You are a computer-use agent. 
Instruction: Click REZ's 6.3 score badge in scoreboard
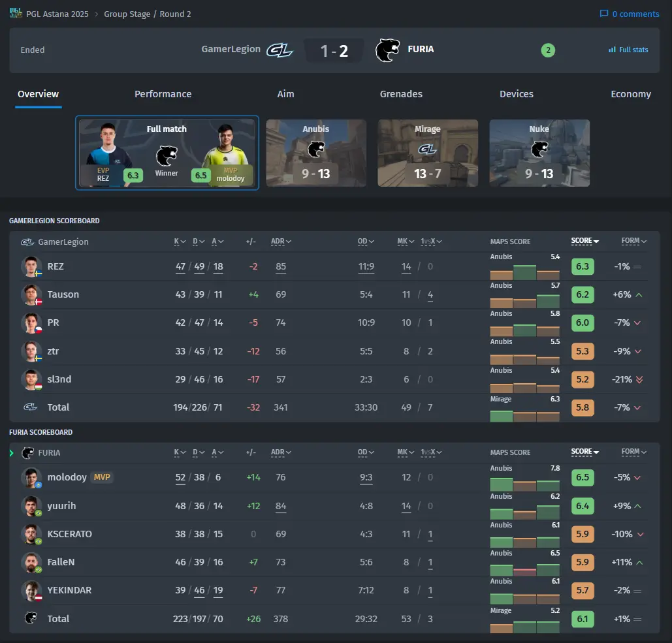tap(583, 266)
